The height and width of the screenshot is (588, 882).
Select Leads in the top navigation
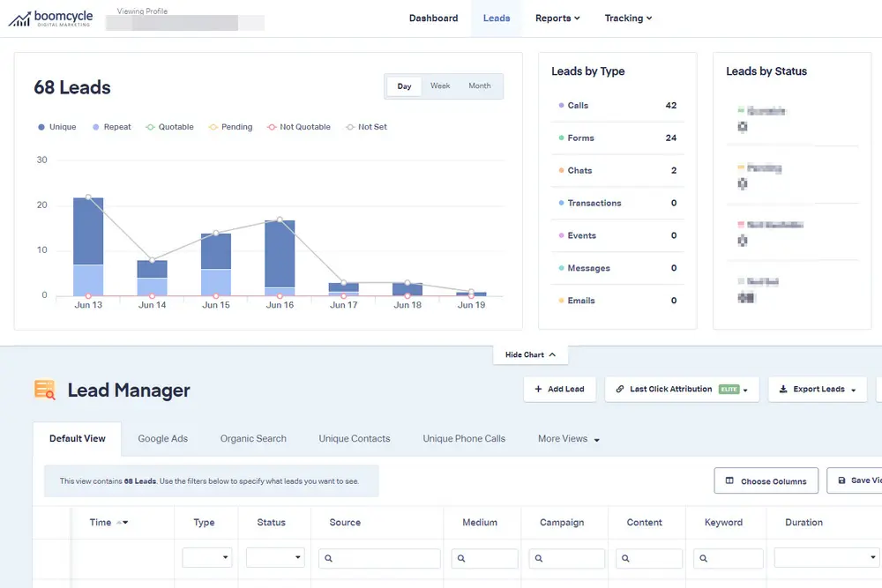(497, 18)
